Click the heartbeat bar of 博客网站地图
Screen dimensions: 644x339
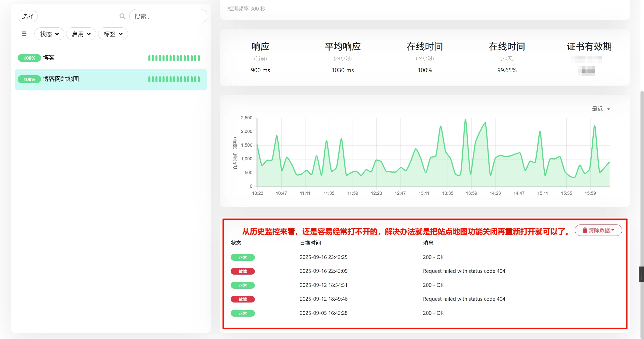[174, 79]
